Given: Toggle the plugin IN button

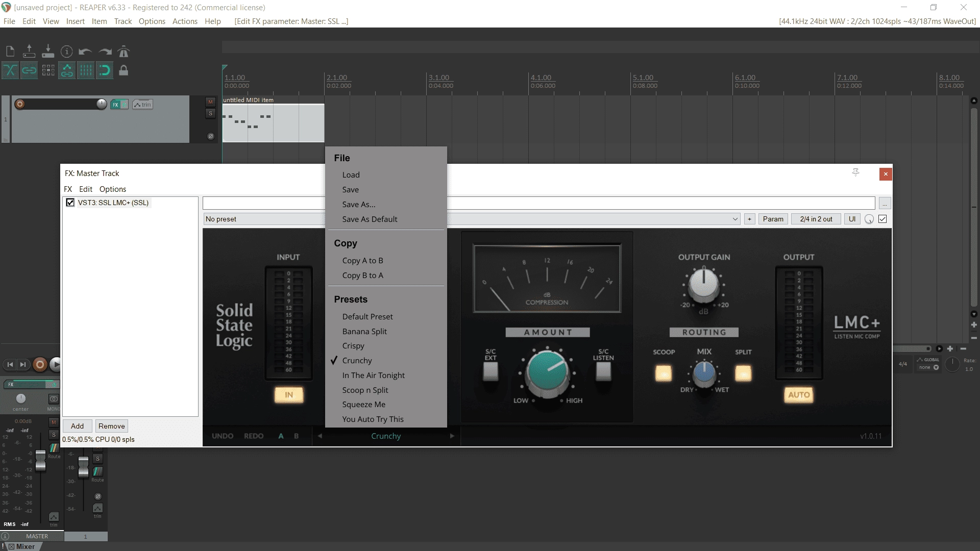Looking at the screenshot, I should (289, 395).
